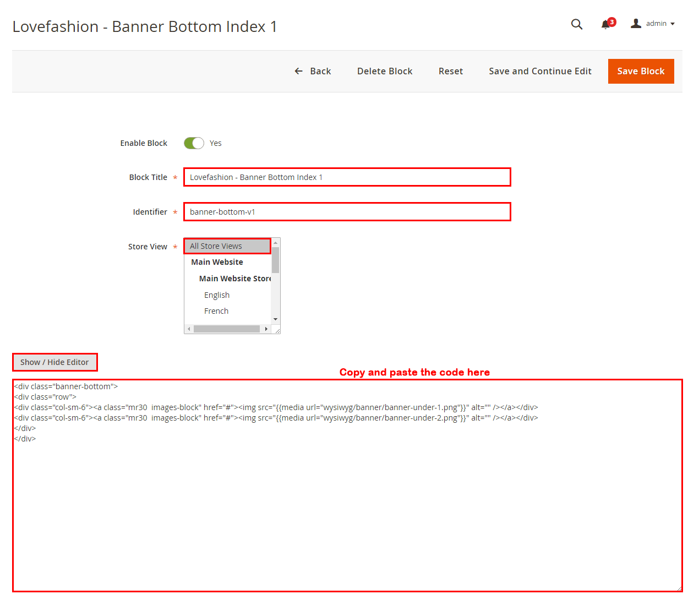
Task: Click the banner-under-1.png code line
Action: [x=276, y=407]
